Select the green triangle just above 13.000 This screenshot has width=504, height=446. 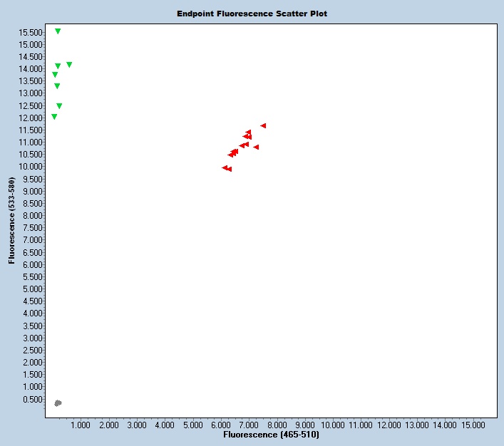coord(57,86)
